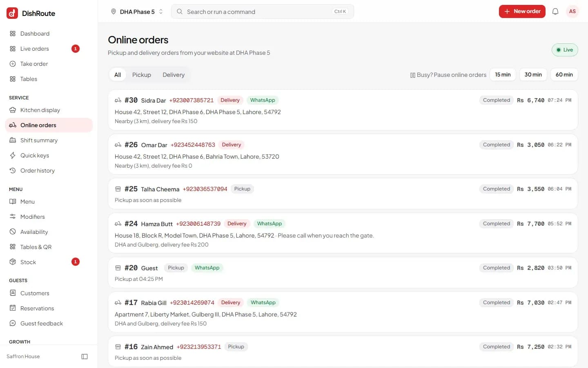Click the Rs 7,030 order total

click(x=530, y=303)
